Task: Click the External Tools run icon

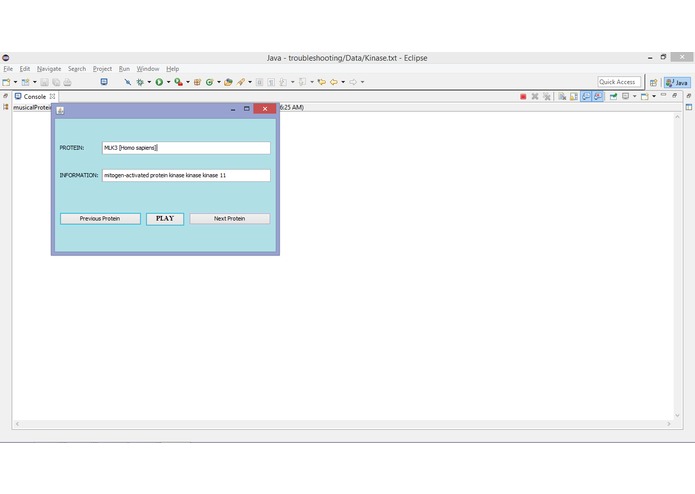Action: point(178,82)
